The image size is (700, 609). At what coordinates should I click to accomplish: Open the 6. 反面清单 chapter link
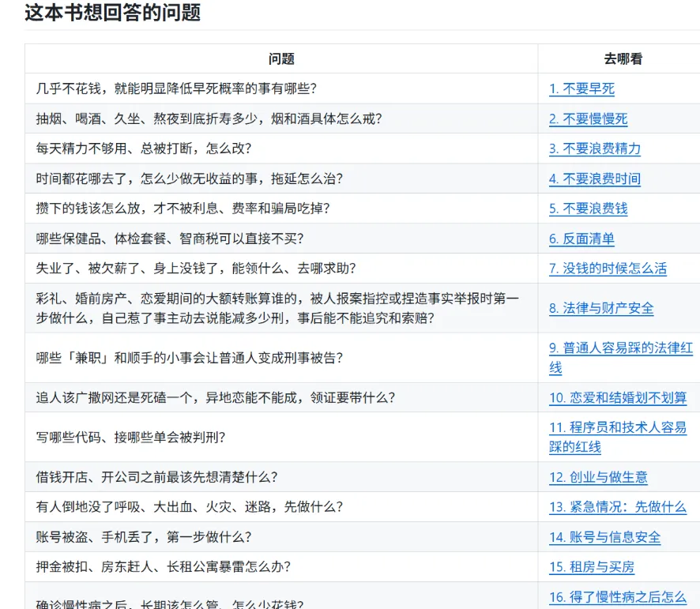581,239
